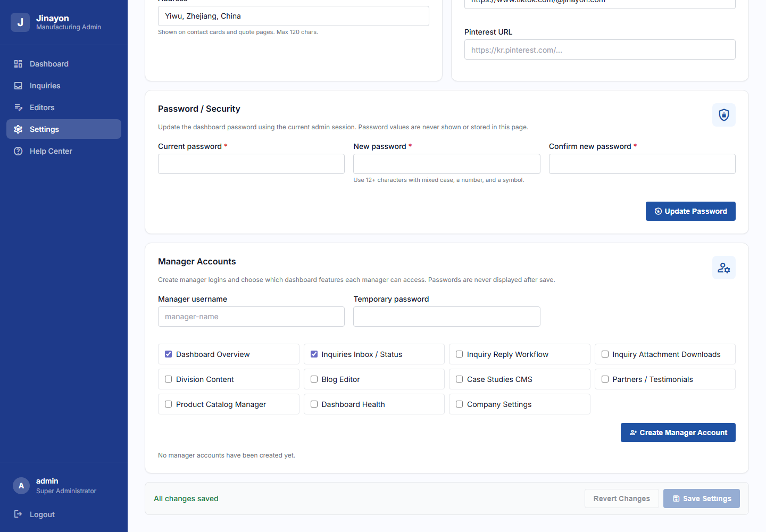Click the user gear icon in Manager Accounts
Screen dimensions: 766x532
click(724, 268)
